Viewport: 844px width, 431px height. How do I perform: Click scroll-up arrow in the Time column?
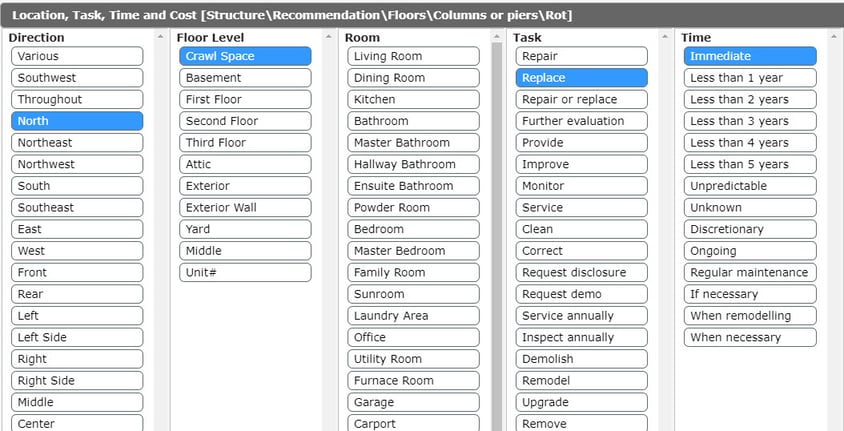pyautogui.click(x=833, y=37)
